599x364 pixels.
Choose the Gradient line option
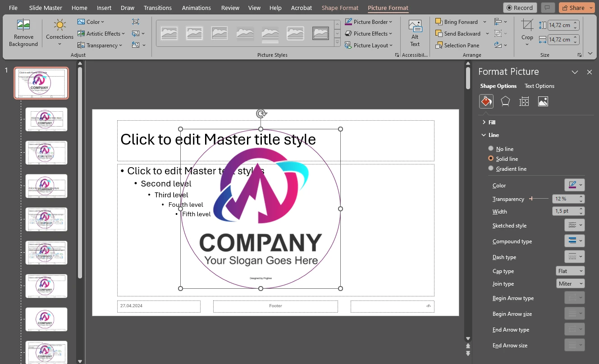(491, 168)
